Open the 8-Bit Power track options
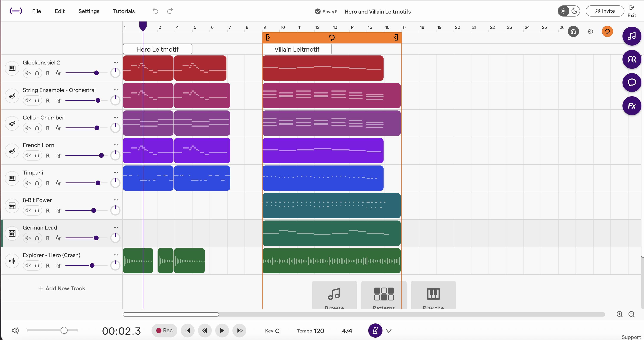This screenshot has width=644, height=340. [x=116, y=200]
